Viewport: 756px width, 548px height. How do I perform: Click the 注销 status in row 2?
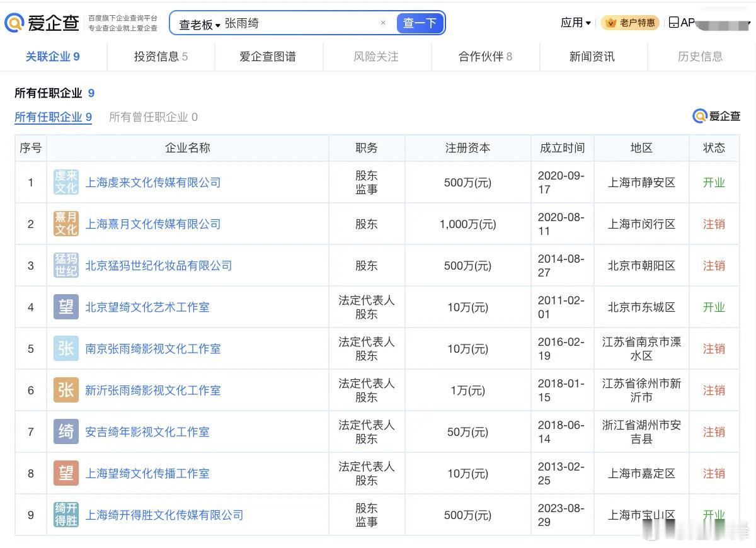714,224
